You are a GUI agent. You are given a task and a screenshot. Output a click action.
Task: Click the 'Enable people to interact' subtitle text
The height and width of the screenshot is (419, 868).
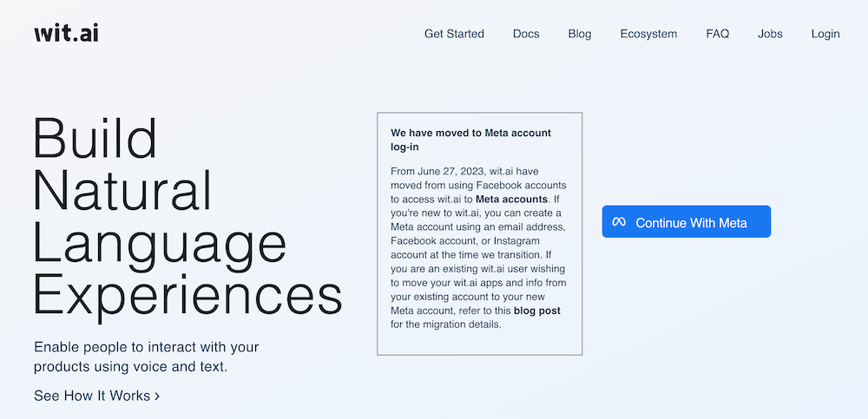coord(147,357)
